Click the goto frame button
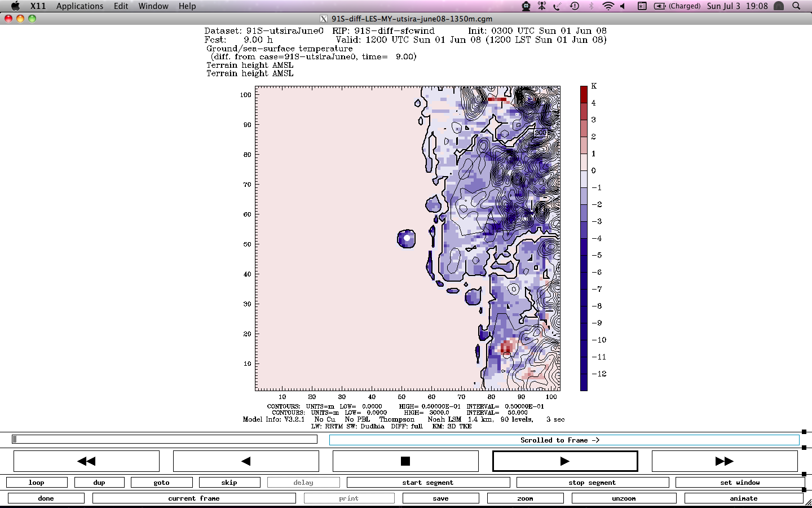 click(161, 483)
